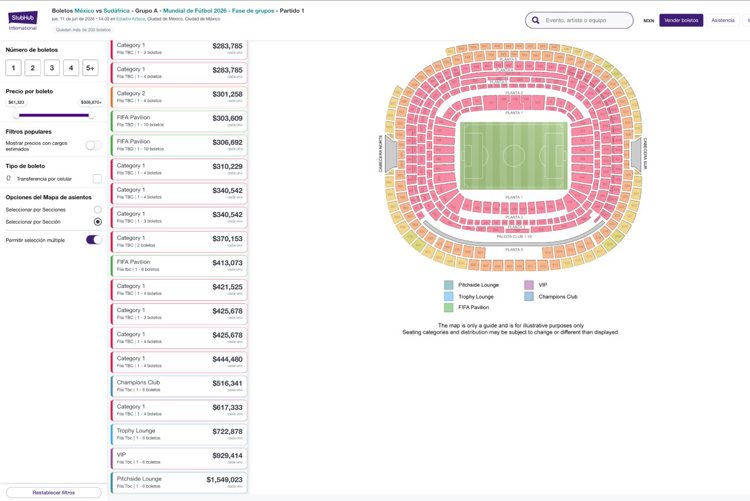Choose the 5+ tickets quantity option
Viewport: 750px width, 501px height.
tap(91, 68)
